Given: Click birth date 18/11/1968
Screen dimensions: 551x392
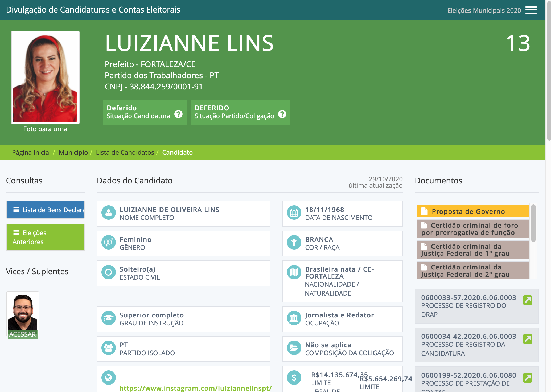Looking at the screenshot, I should point(324,210).
